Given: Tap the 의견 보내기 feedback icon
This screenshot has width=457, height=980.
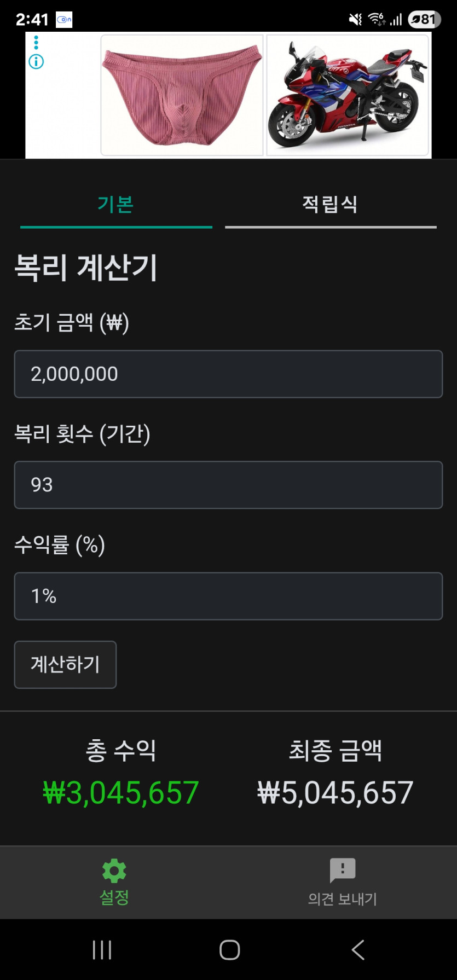Looking at the screenshot, I should click(x=343, y=870).
